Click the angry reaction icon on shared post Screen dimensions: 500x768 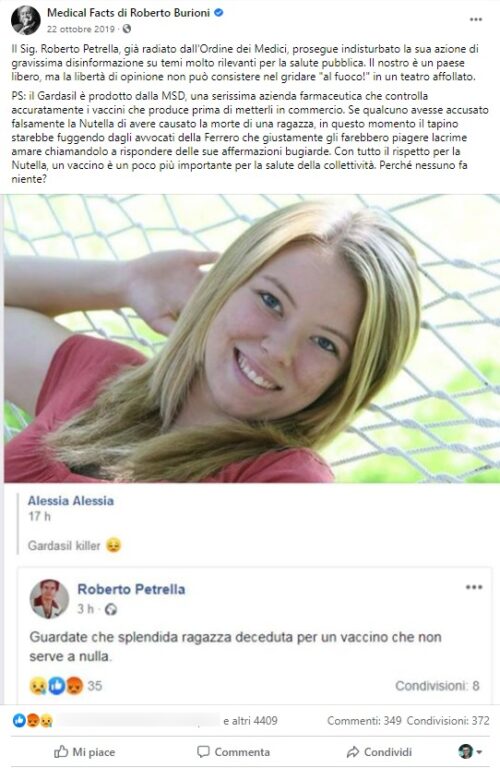(74, 686)
